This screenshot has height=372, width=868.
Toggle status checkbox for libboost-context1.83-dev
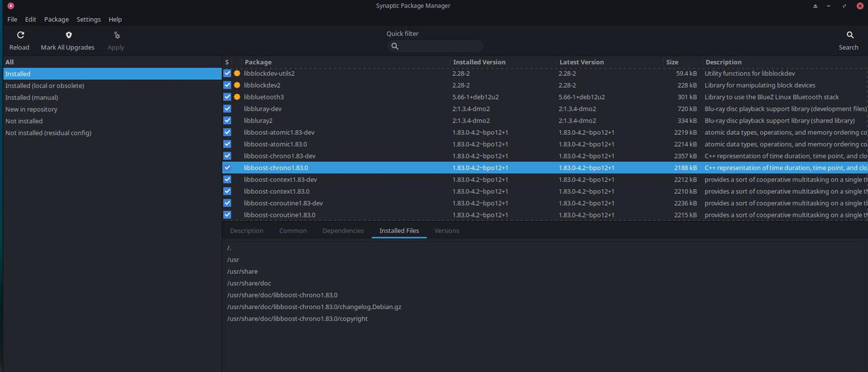[x=227, y=180]
